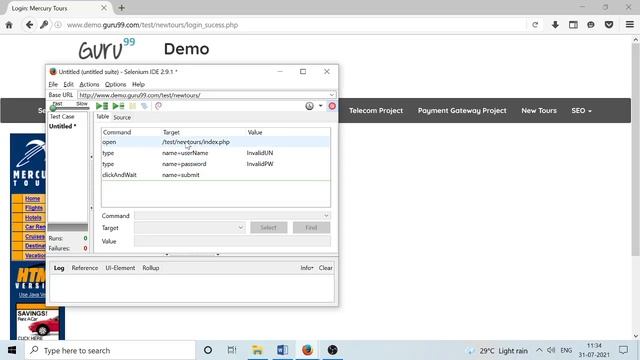Click the Base URL input field
The height and width of the screenshot is (360, 640).
coord(203,95)
